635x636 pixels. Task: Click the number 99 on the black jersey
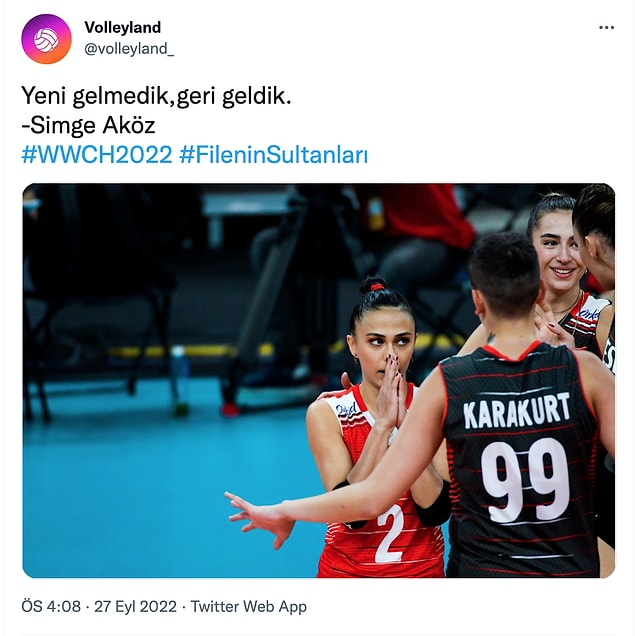pos(525,481)
